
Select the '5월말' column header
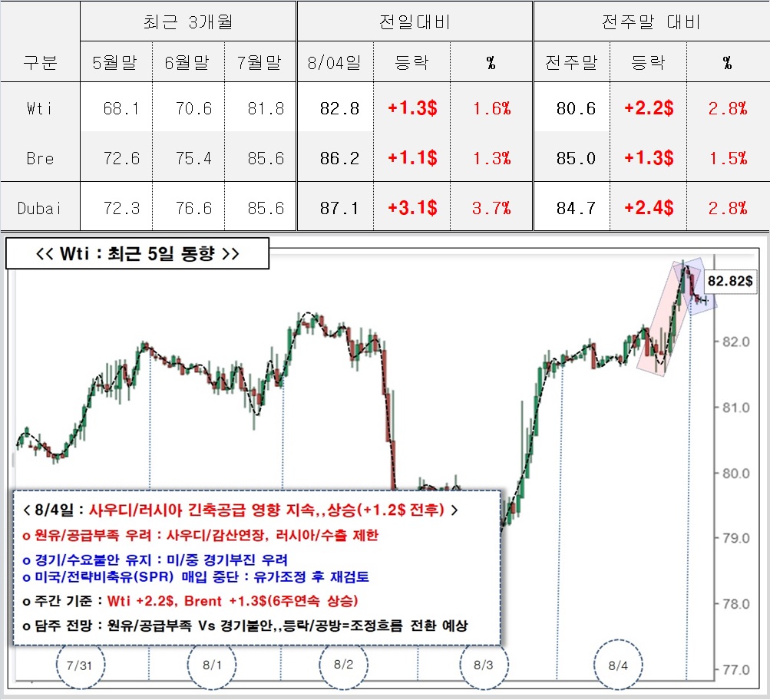pyautogui.click(x=114, y=62)
